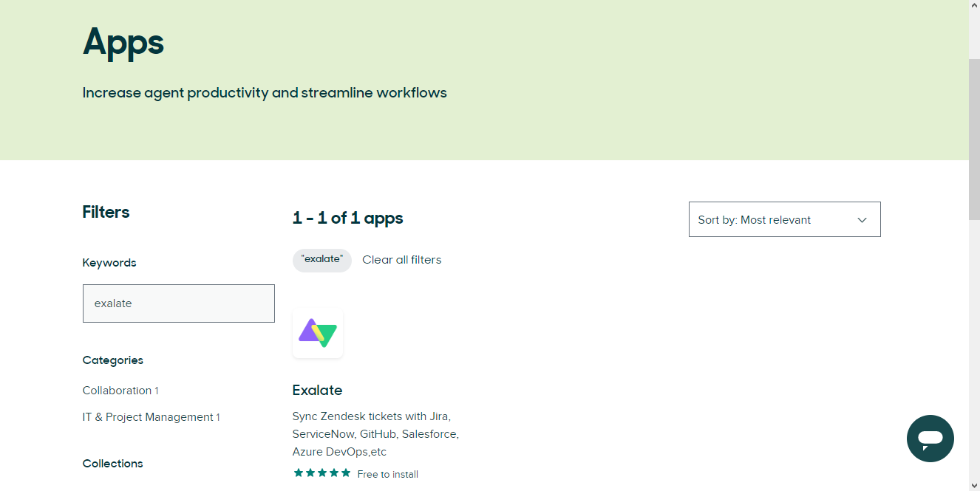
Task: Expand the Sort by chevron arrow
Action: click(862, 220)
